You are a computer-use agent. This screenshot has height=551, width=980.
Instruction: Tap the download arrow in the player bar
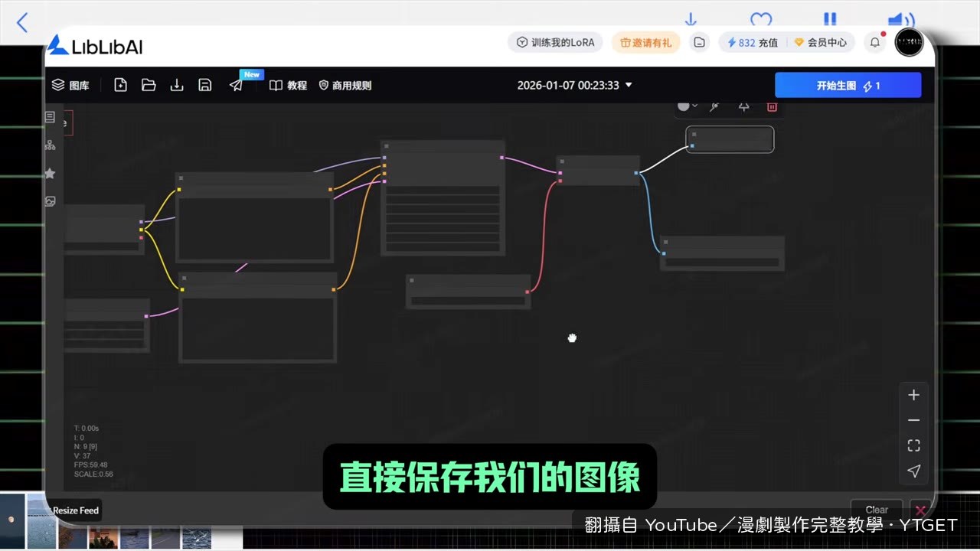click(690, 19)
